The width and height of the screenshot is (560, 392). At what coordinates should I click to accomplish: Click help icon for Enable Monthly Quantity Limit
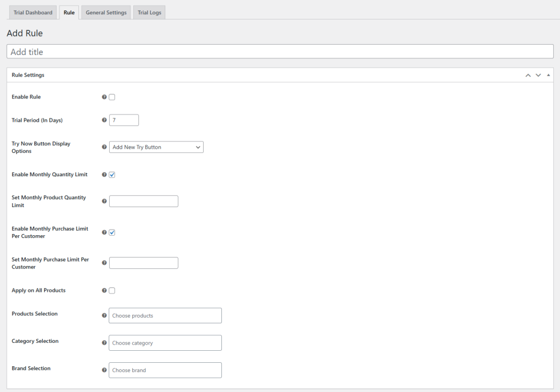click(104, 175)
